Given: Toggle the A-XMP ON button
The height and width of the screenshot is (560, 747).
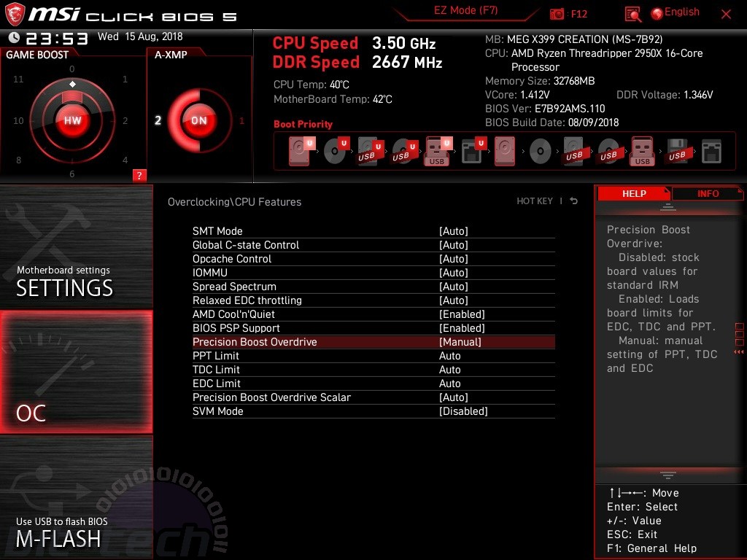Looking at the screenshot, I should pos(199,120).
